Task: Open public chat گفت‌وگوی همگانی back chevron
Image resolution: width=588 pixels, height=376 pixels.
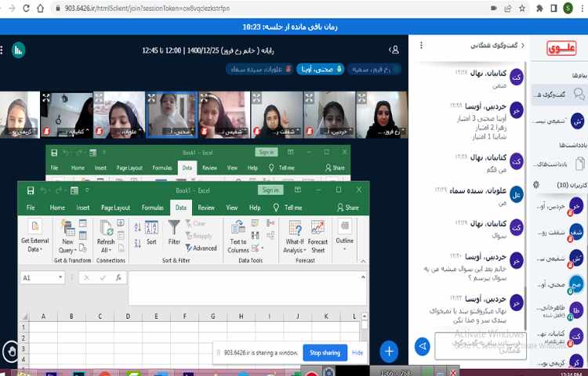Action: point(522,45)
